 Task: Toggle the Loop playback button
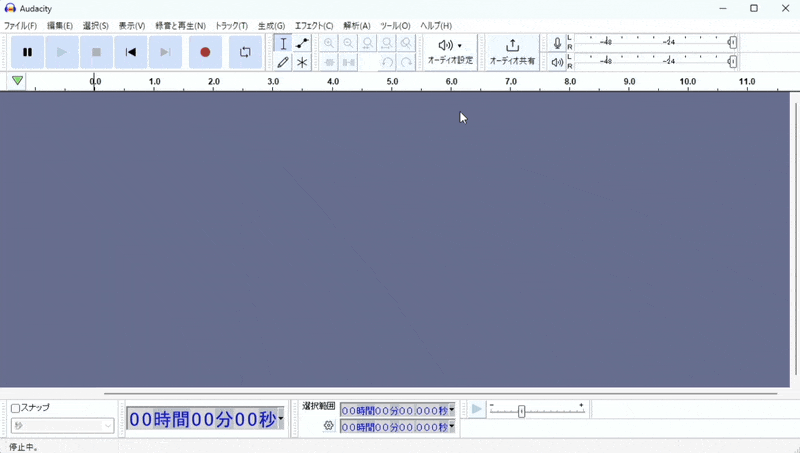[x=245, y=52]
